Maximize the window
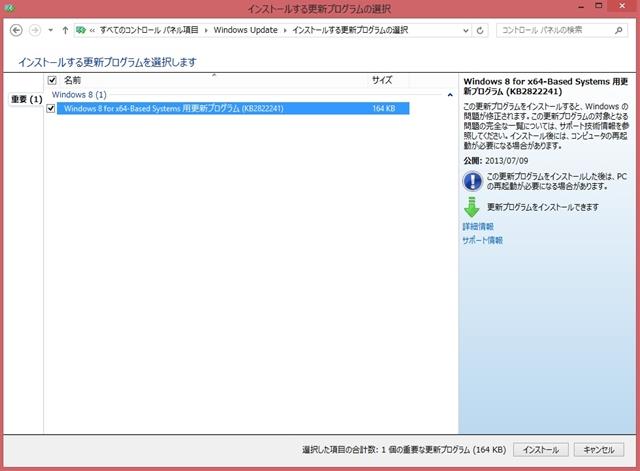The width and height of the screenshot is (640, 471). [598, 6]
